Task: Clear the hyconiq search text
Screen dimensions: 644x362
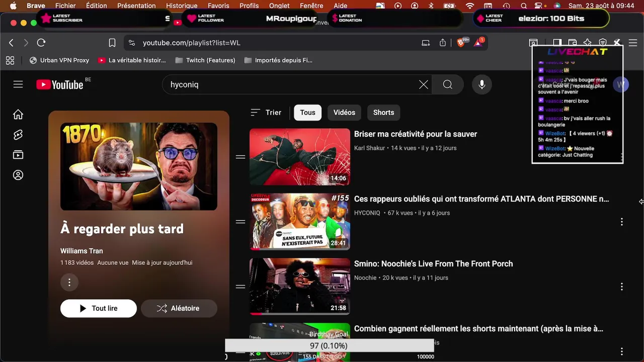Action: [x=424, y=84]
